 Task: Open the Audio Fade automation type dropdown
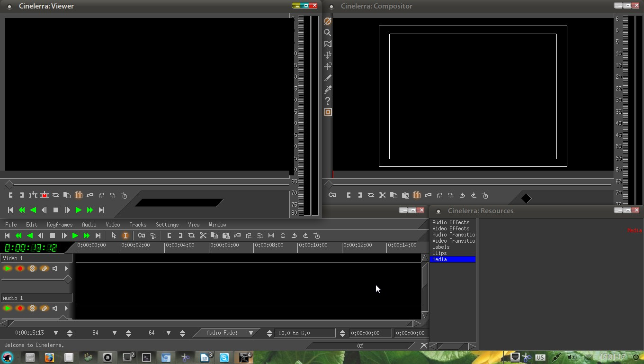coord(251,333)
